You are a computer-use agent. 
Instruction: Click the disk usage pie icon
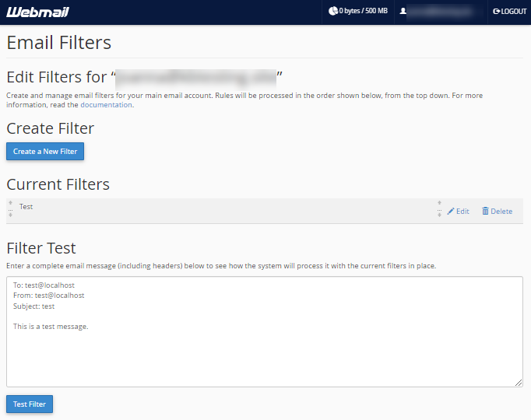[x=333, y=11]
